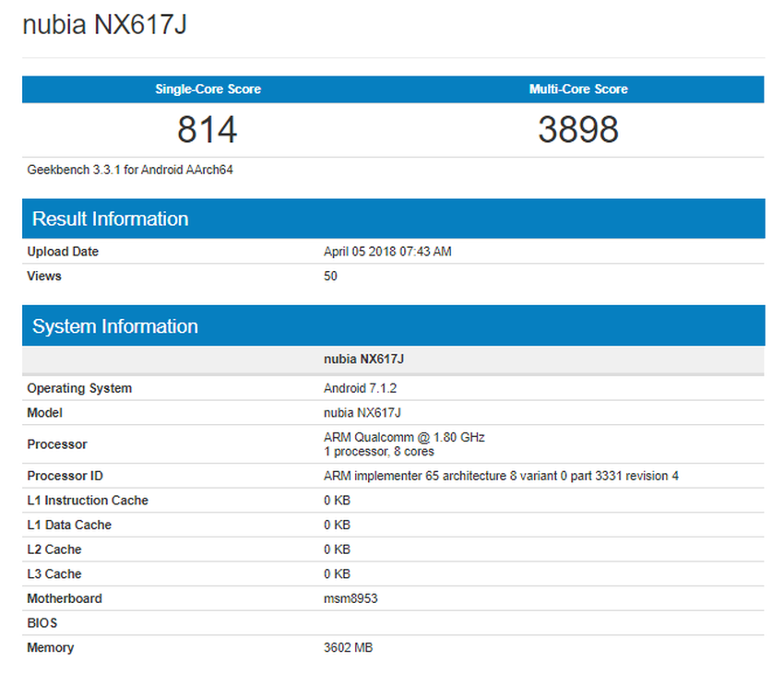Select the Operating System Android 7.1.2 entry
Image resolution: width=784 pixels, height=673 pixels.
pos(351,388)
